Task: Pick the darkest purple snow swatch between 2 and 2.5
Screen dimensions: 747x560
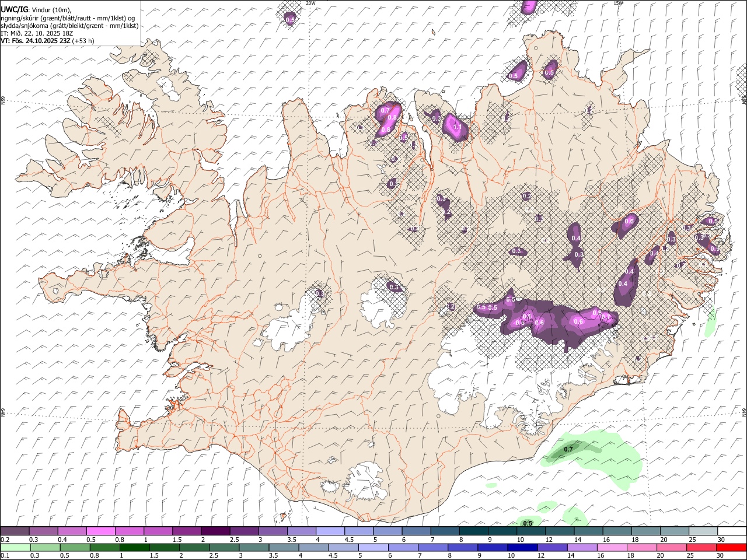Action: (215, 531)
